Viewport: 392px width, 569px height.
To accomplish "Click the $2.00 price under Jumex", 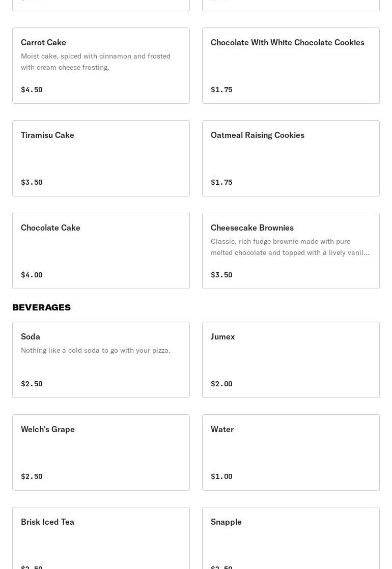I will click(221, 384).
